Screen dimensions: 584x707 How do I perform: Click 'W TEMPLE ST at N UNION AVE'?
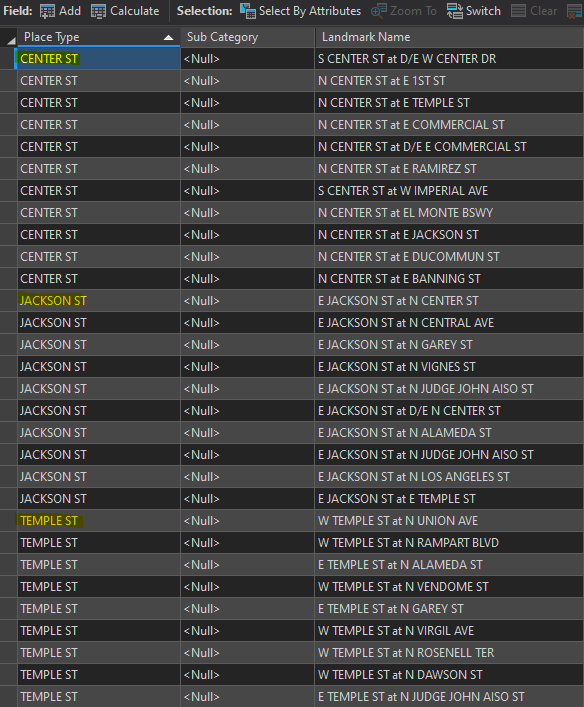point(398,521)
